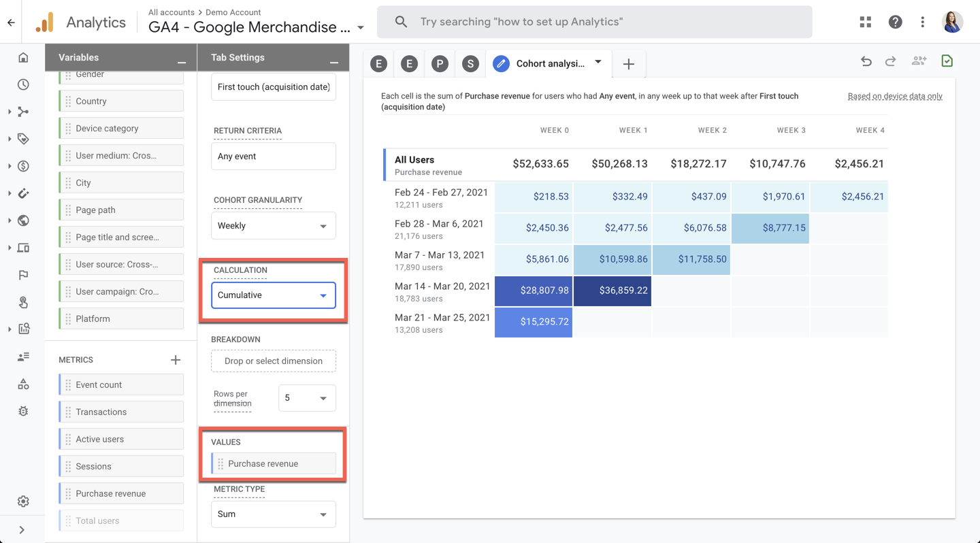Click the dark $36,859.22 heatmap cell
The image size is (980, 543).
point(612,291)
